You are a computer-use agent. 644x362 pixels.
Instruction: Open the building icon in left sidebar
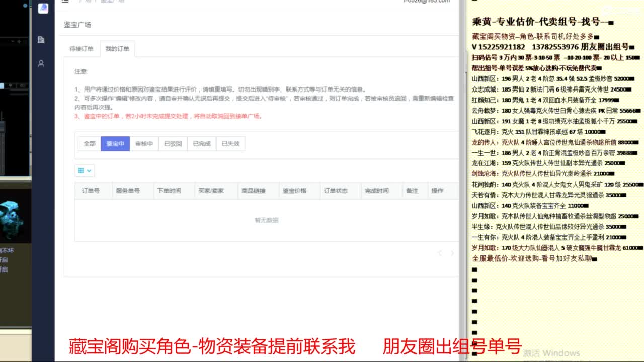pyautogui.click(x=41, y=40)
